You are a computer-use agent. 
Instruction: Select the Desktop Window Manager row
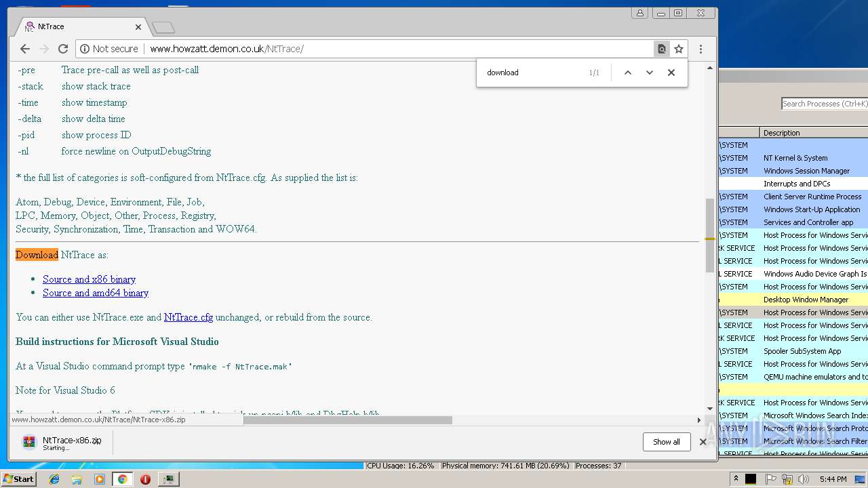(793, 300)
